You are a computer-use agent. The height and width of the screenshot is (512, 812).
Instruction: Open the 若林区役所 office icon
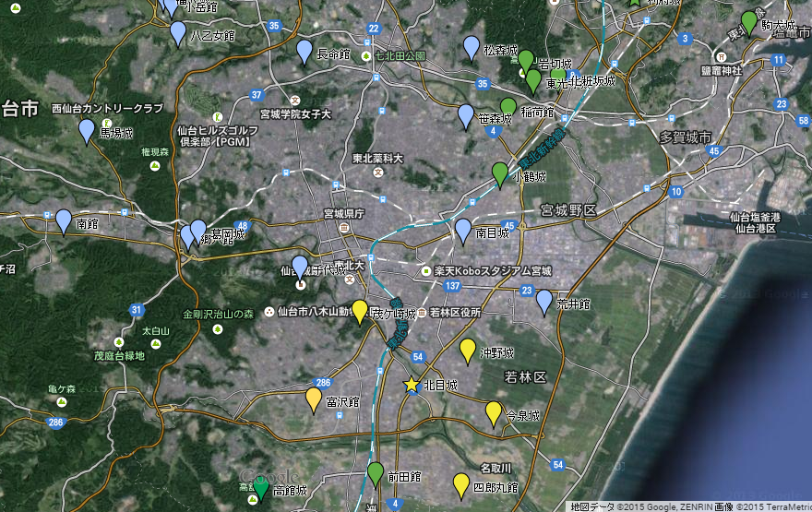422,313
